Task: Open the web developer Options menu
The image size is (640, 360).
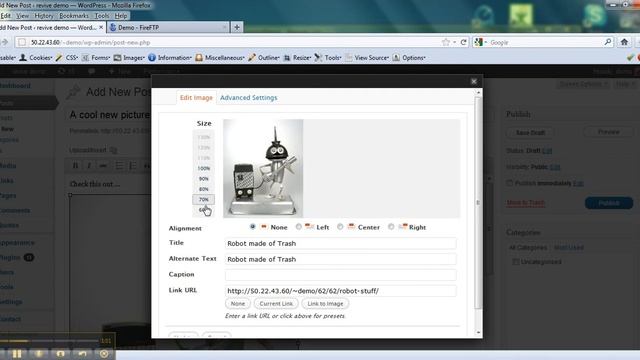Action: (409, 58)
